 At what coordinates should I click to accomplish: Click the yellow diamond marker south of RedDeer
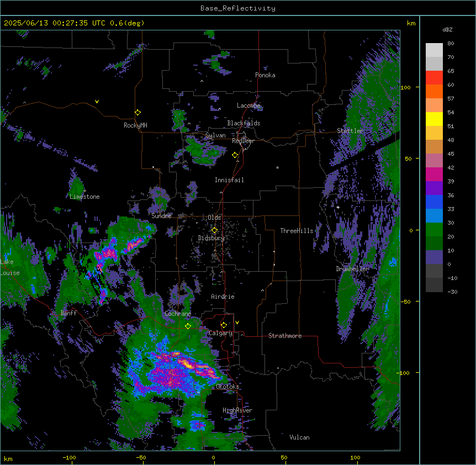point(235,155)
